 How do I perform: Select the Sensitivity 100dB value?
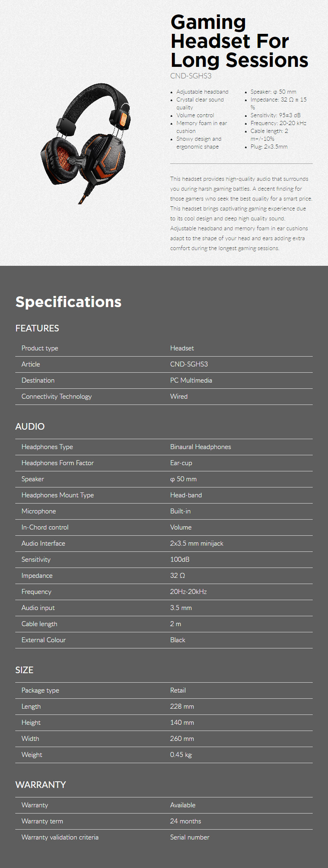[180, 560]
